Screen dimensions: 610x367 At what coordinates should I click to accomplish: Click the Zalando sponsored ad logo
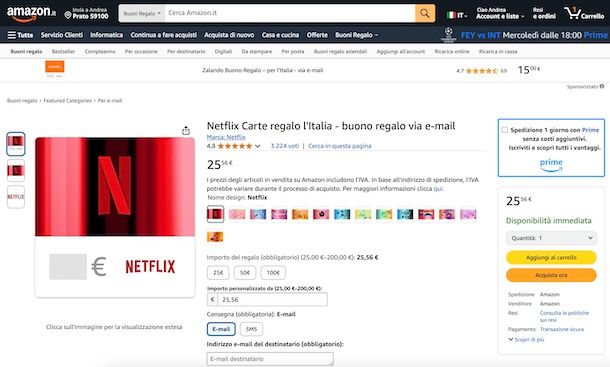coord(55,67)
